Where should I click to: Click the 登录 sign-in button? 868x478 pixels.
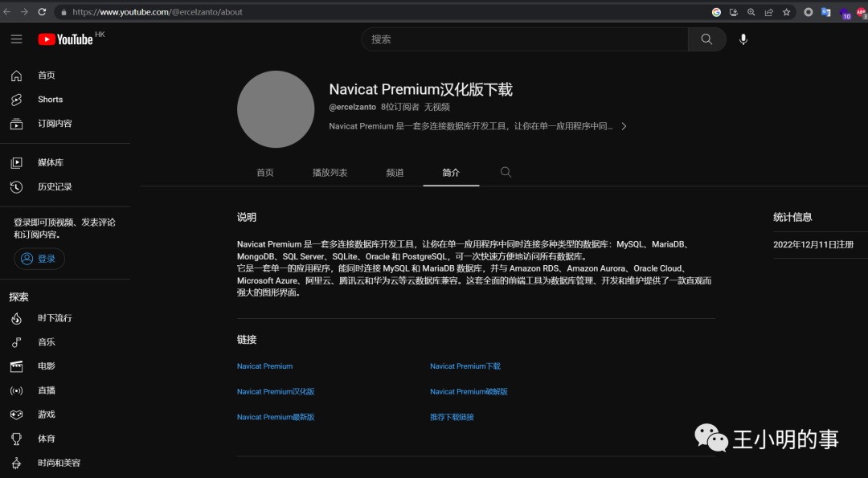(39, 259)
